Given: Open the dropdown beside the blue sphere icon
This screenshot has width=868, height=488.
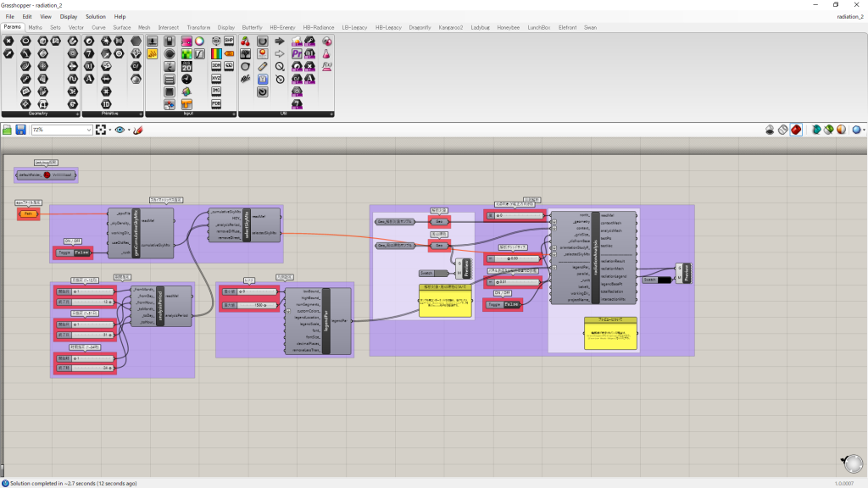Looking at the screenshot, I should pyautogui.click(x=864, y=130).
